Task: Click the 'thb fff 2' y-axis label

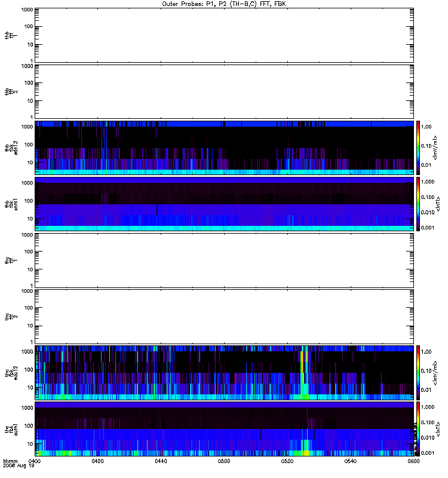Action: click(x=11, y=91)
